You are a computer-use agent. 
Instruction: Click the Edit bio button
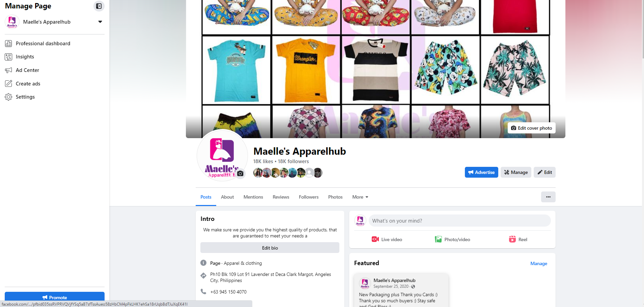click(270, 248)
